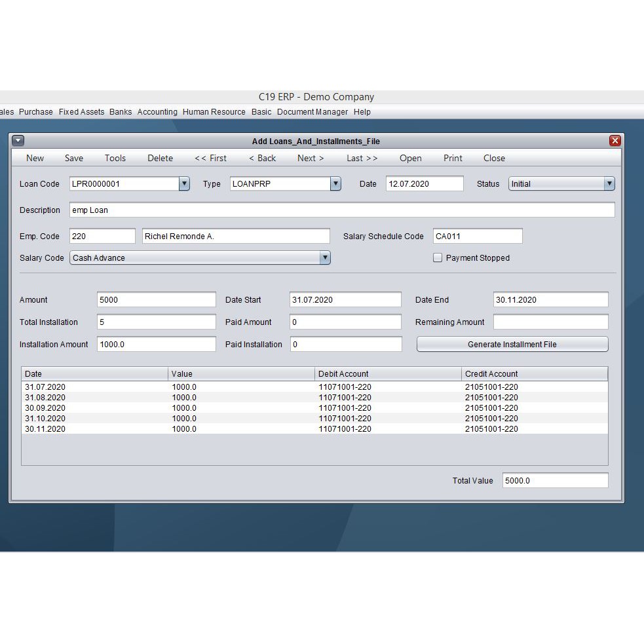Click credit account 21051001-220 in 30.09.2020 row
Image resolution: width=644 pixels, height=644 pixels.
[491, 408]
